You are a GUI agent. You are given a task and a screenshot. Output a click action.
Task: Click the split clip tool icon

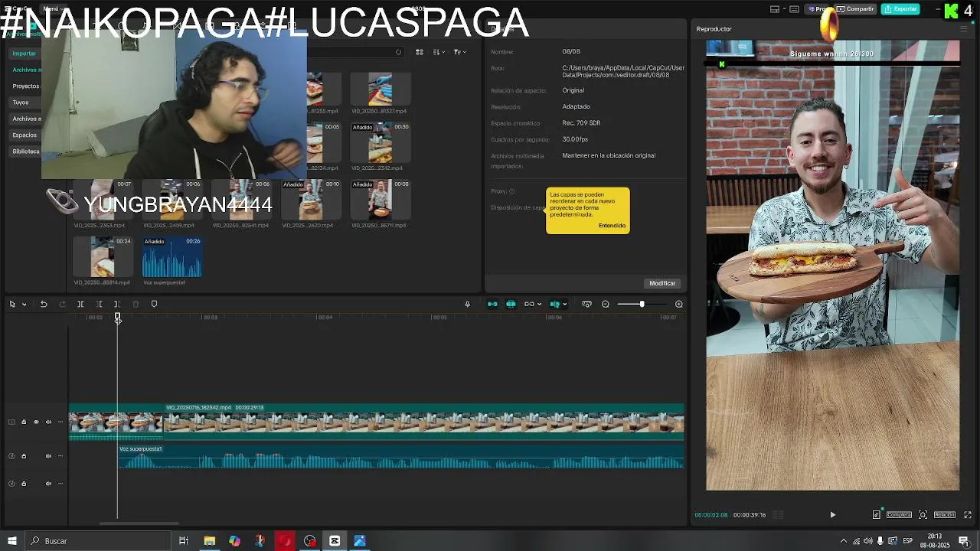coord(80,304)
